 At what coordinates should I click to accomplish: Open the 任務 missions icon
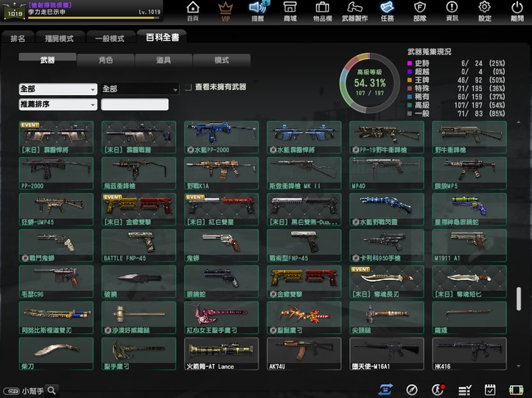pos(387,11)
